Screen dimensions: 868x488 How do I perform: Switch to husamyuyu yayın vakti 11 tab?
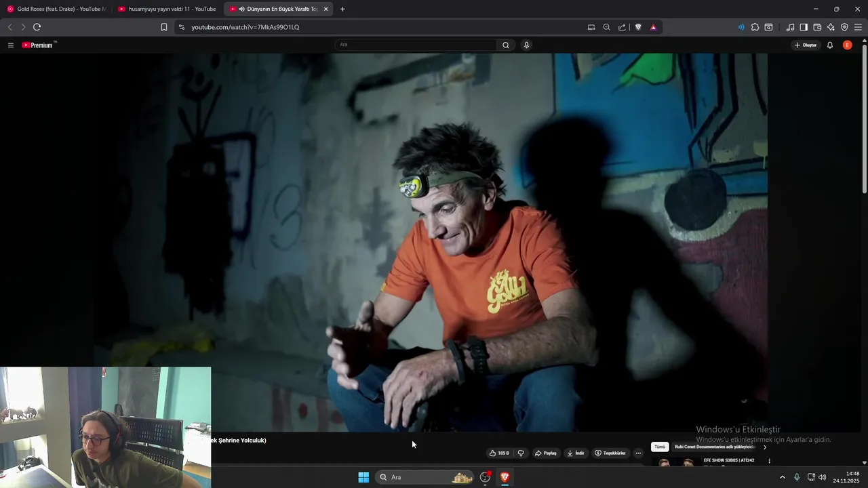click(168, 9)
